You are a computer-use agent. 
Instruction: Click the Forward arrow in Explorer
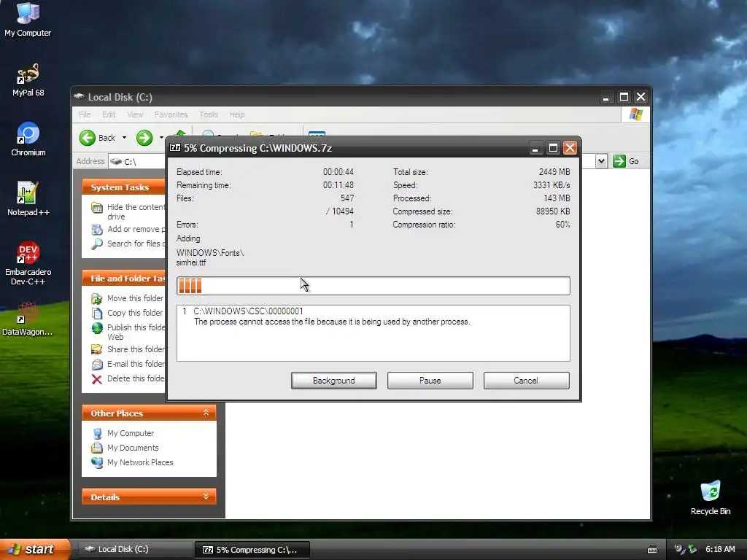[x=144, y=138]
